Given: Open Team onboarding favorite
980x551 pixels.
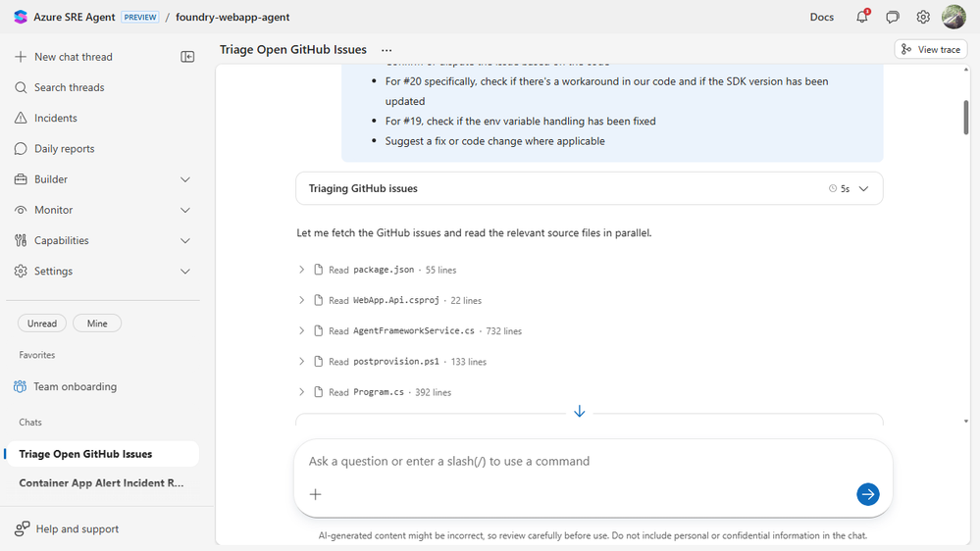Looking at the screenshot, I should click(x=75, y=386).
